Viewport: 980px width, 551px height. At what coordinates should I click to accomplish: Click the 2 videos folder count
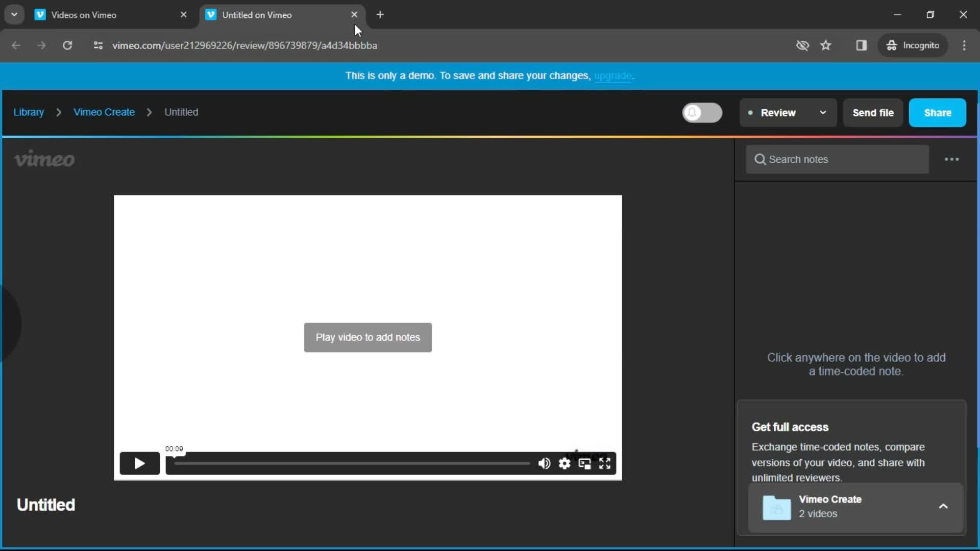(818, 514)
